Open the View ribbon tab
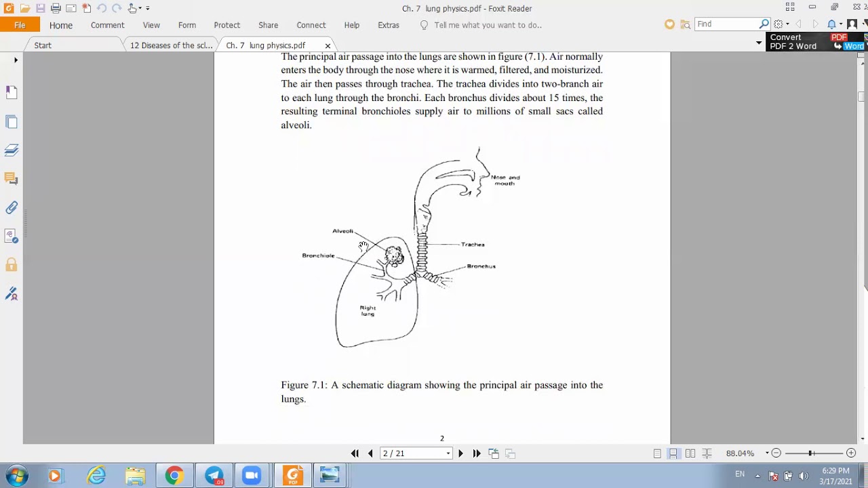Screen dimensions: 868x488 click(151, 25)
